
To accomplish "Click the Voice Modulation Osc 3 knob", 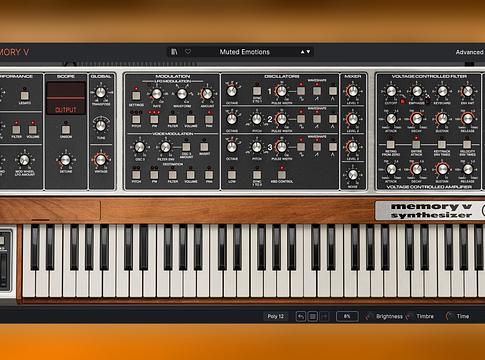I will point(139,147).
